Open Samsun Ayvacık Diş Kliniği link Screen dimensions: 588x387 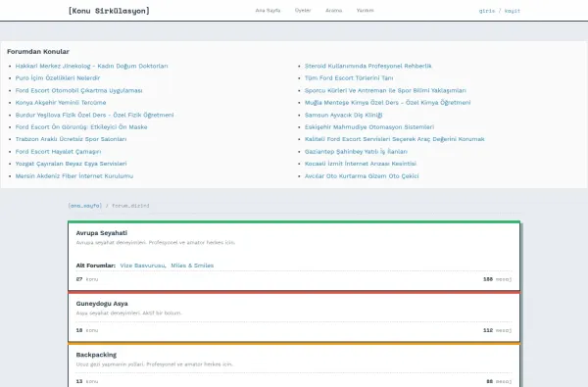(x=344, y=115)
